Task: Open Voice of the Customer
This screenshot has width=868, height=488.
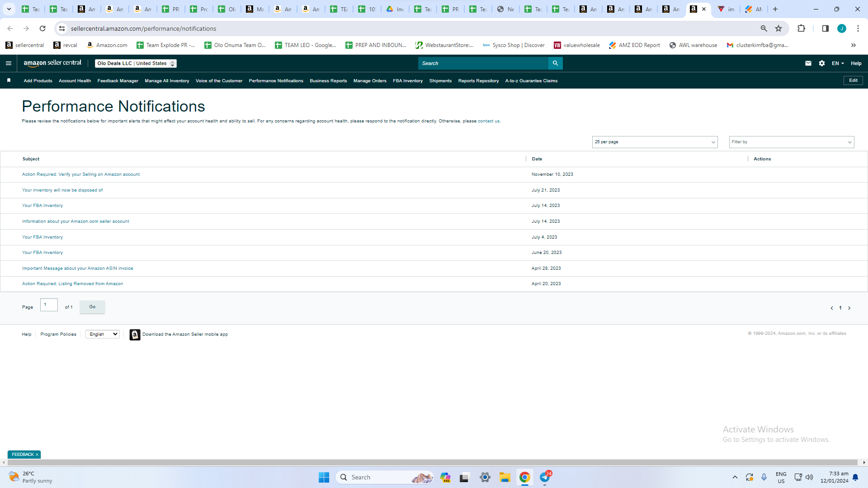Action: (219, 81)
